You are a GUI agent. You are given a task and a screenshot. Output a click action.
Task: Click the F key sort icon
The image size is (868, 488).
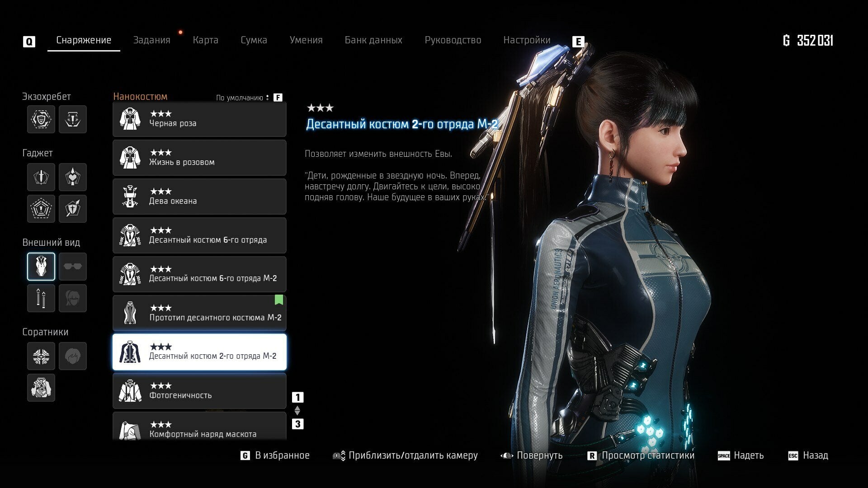[x=278, y=98]
